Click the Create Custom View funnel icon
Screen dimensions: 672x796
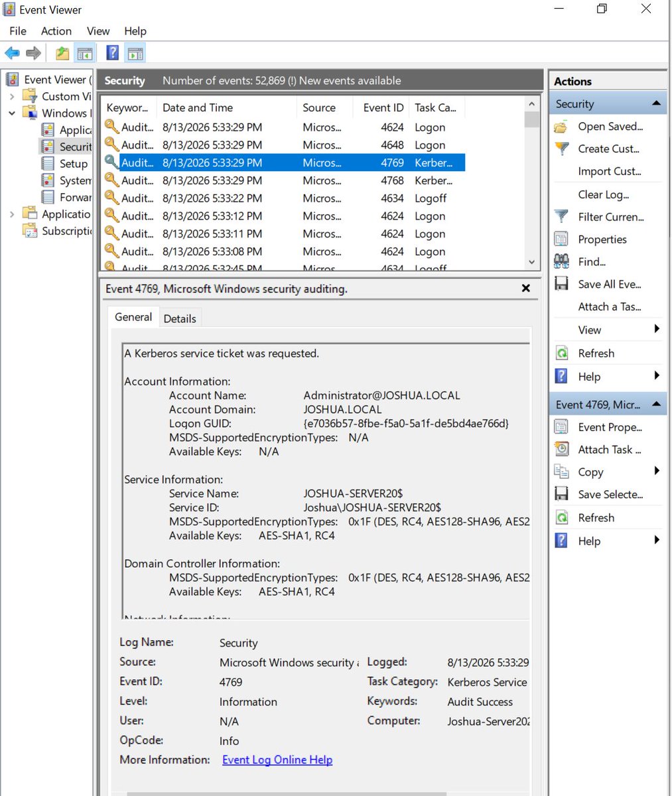pyautogui.click(x=561, y=149)
